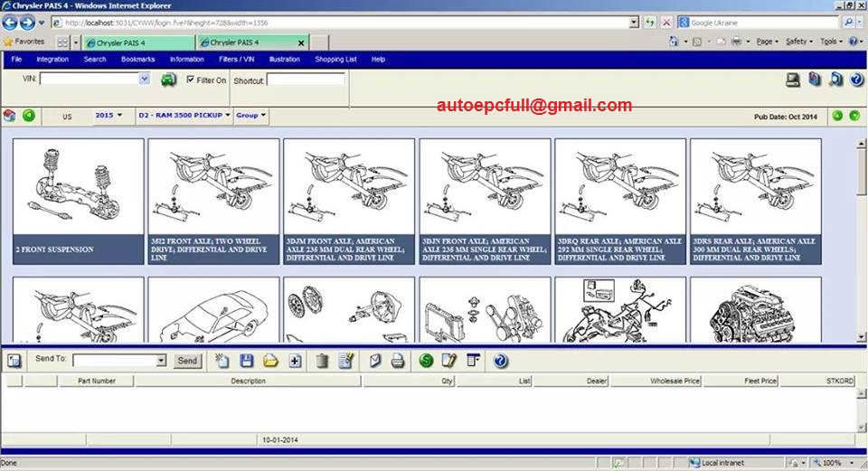Image resolution: width=868 pixels, height=471 pixels.
Task: Click the group thumbnails vertical scrollbar down arrow
Action: coord(862,336)
